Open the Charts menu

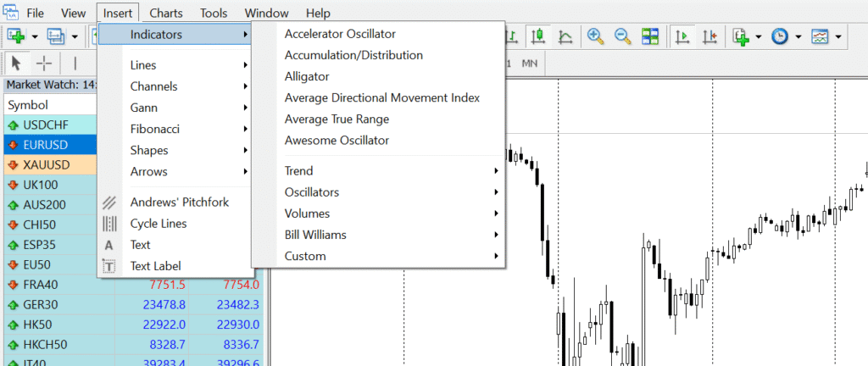pyautogui.click(x=166, y=13)
